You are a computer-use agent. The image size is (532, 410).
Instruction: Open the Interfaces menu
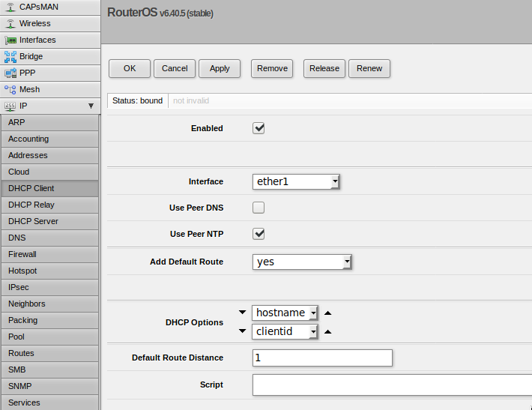click(x=50, y=40)
